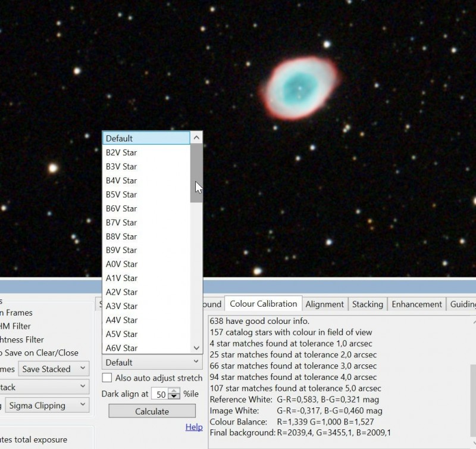Click the Image White result line
Viewport: 476px width, 449px height.
pos(296,410)
